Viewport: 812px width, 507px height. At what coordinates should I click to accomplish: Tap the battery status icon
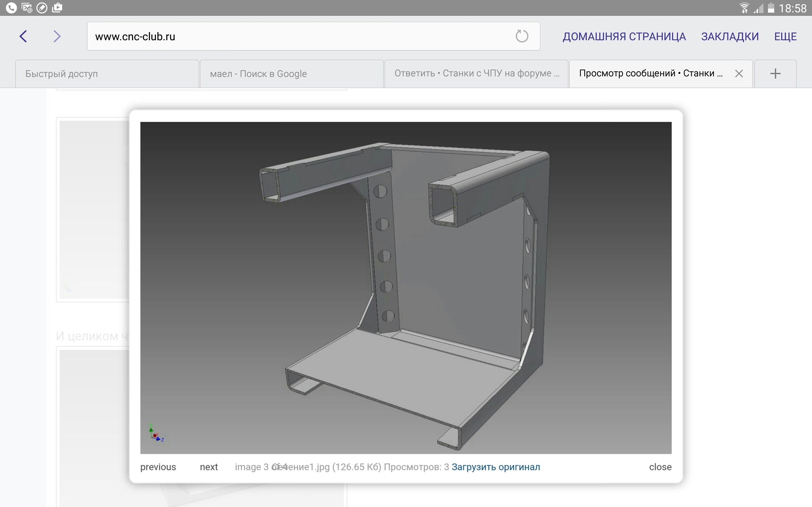click(x=771, y=8)
